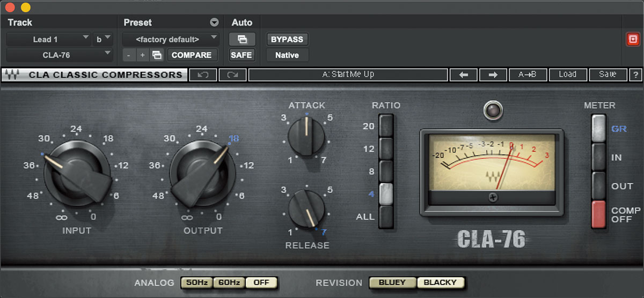Turn Analog noise OFF
The width and height of the screenshot is (644, 298).
point(262,282)
